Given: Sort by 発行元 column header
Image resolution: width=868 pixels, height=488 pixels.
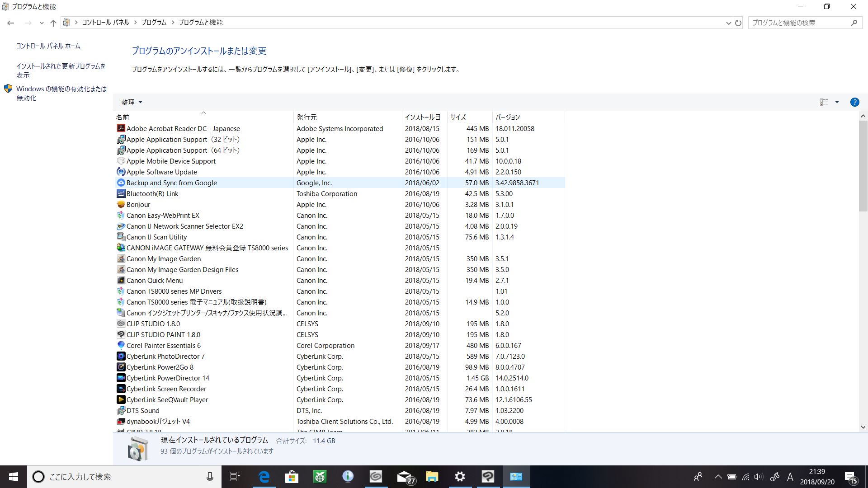Looking at the screenshot, I should click(307, 117).
